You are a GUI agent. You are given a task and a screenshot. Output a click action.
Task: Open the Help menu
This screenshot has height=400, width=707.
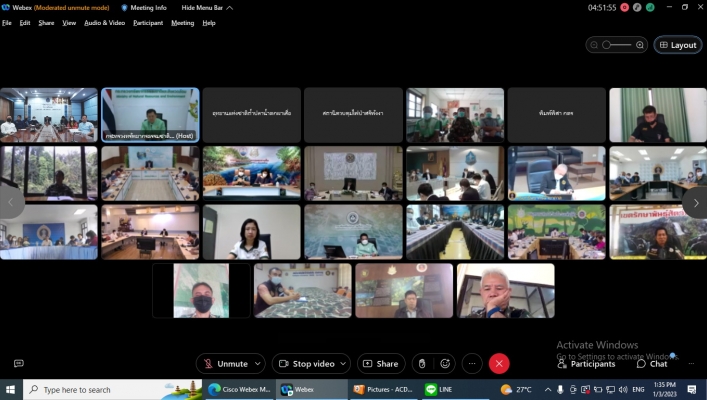[209, 23]
